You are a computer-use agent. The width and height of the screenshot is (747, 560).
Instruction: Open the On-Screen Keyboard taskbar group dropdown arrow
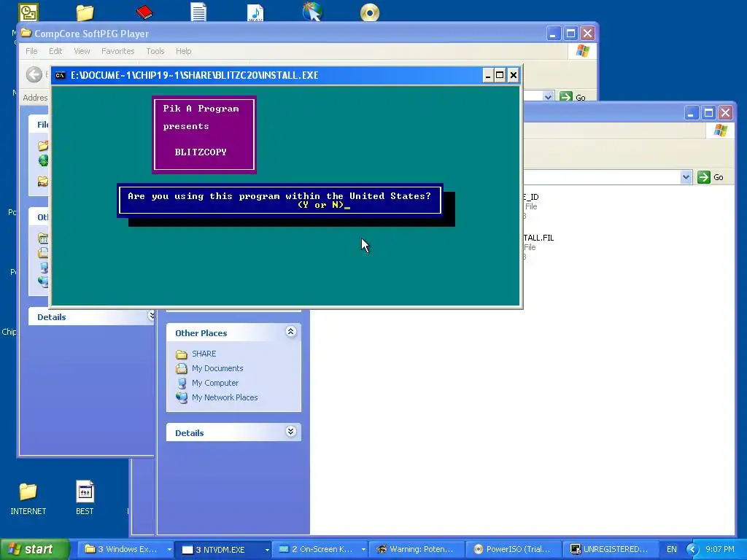[363, 550]
